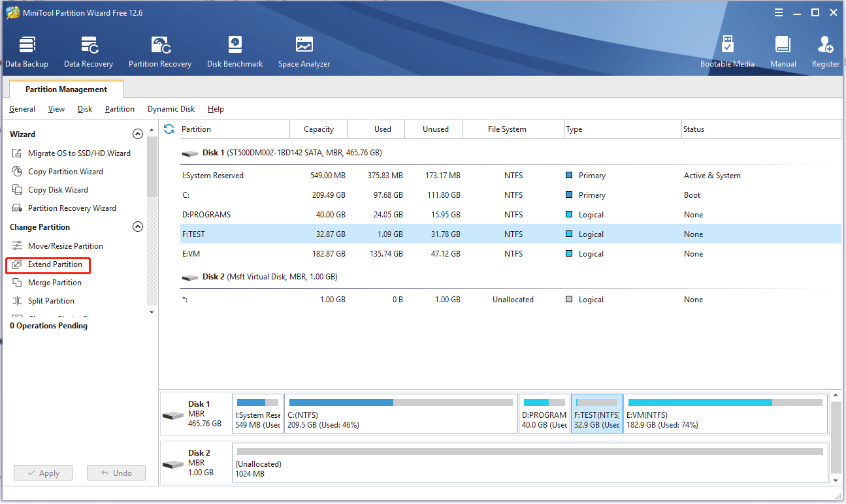The width and height of the screenshot is (846, 504).
Task: Select F:TEST(NTFS) block in disk map
Action: point(597,413)
